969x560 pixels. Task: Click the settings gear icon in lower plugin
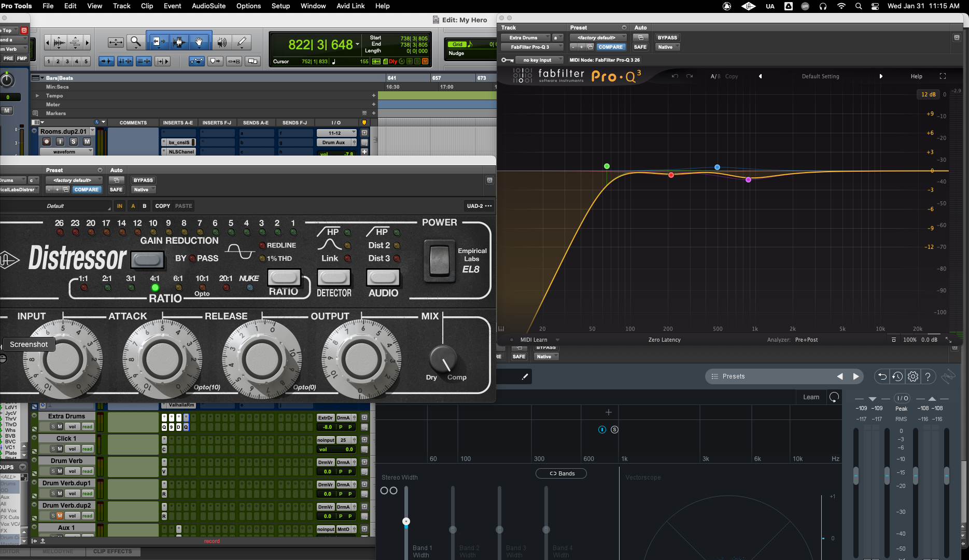point(913,376)
